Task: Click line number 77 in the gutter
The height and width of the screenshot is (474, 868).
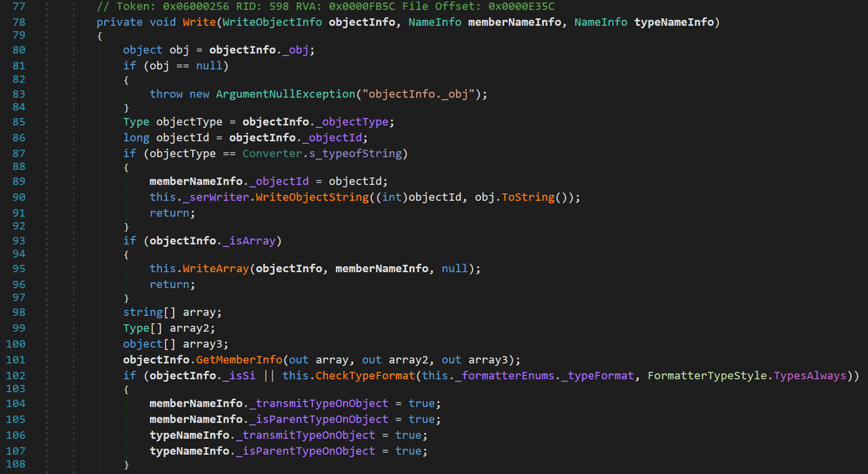Action: 19,7
